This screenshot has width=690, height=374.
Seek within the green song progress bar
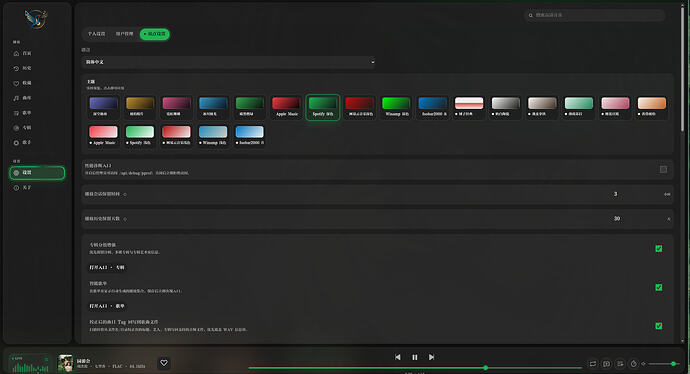pyautogui.click(x=415, y=368)
